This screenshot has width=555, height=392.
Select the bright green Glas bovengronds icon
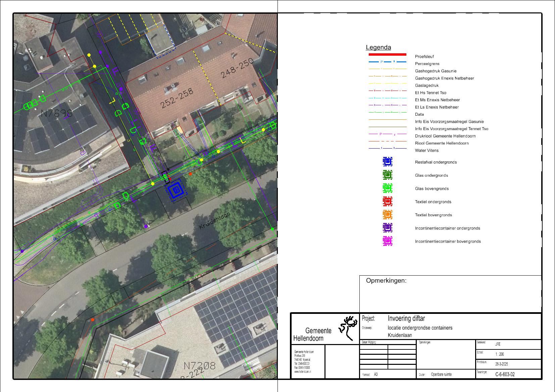388,188
